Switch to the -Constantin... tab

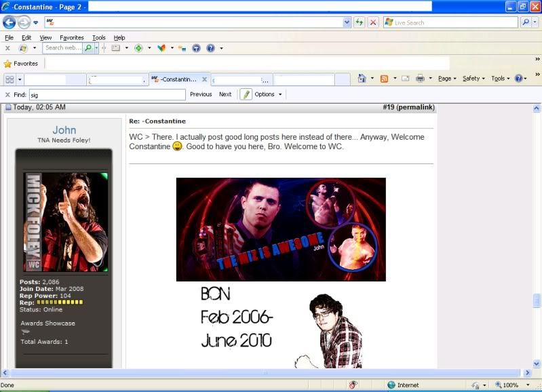[x=179, y=79]
